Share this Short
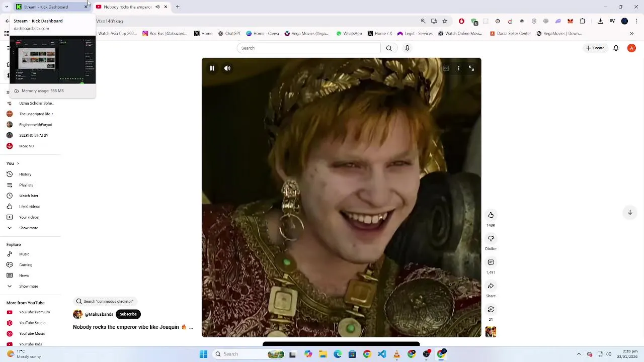644x362 pixels. (491, 286)
